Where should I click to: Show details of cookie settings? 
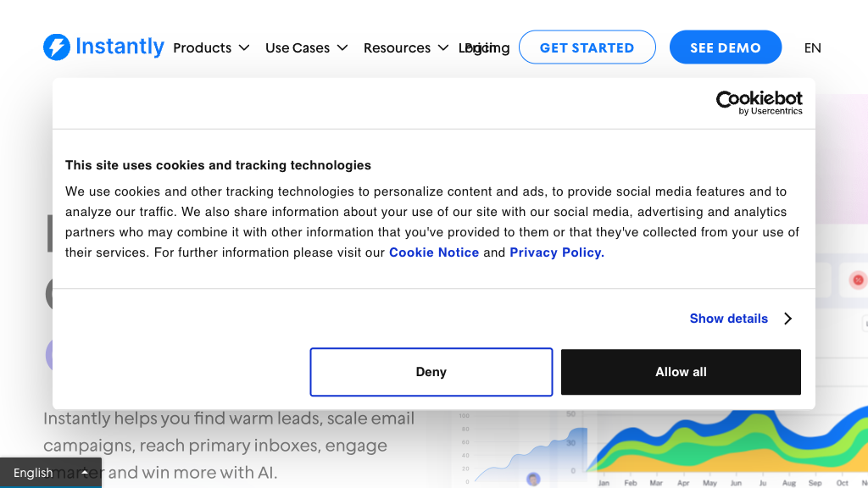pyautogui.click(x=729, y=319)
